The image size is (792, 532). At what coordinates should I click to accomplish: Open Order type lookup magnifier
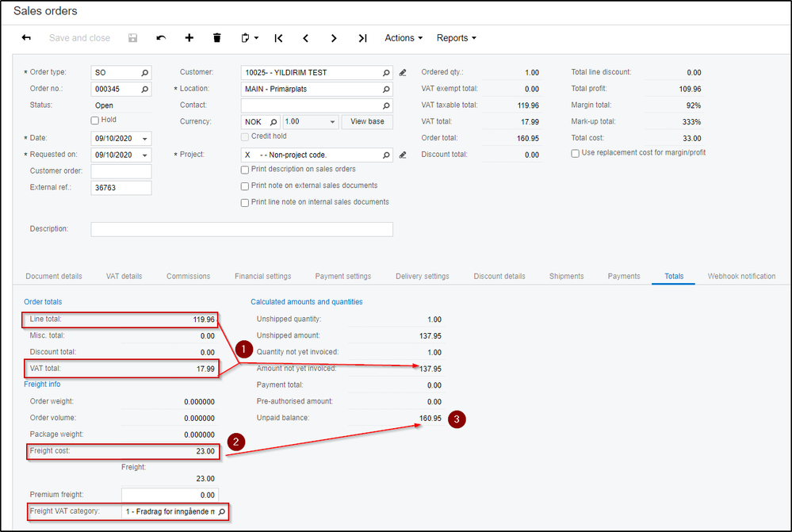click(x=145, y=73)
